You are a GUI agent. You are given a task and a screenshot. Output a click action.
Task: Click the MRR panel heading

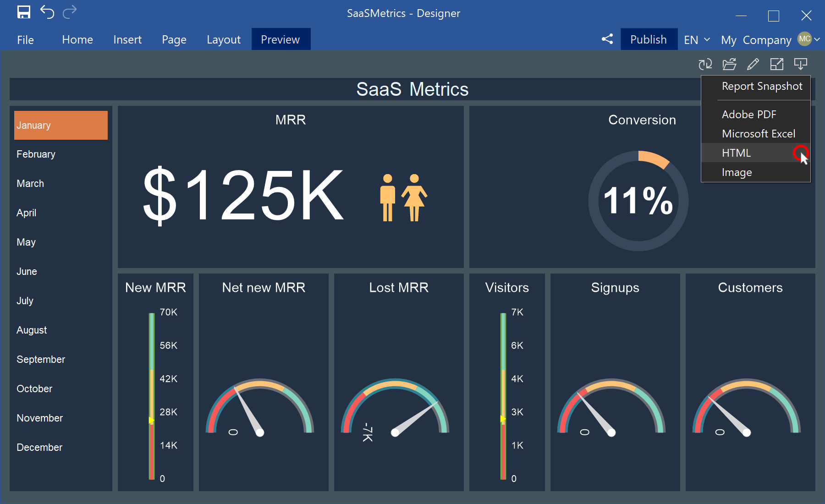point(291,120)
